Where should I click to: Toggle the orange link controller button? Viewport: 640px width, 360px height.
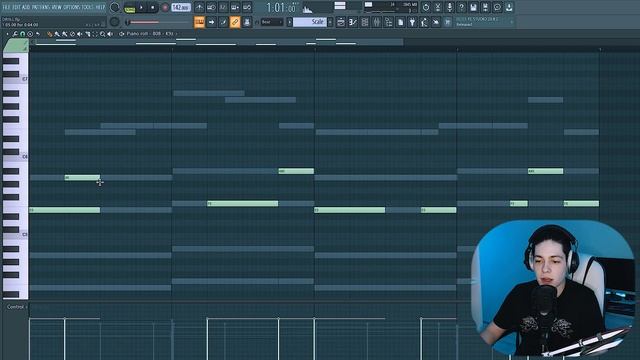[x=235, y=22]
